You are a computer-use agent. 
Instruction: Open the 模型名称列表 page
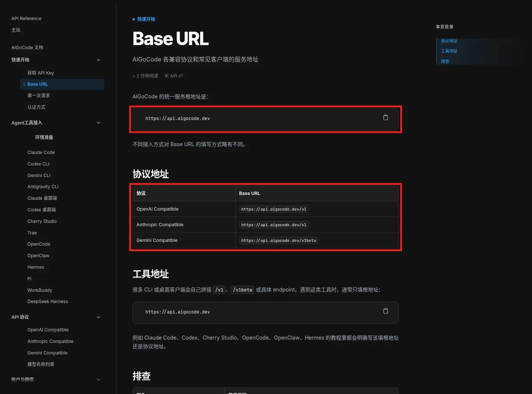(41, 364)
